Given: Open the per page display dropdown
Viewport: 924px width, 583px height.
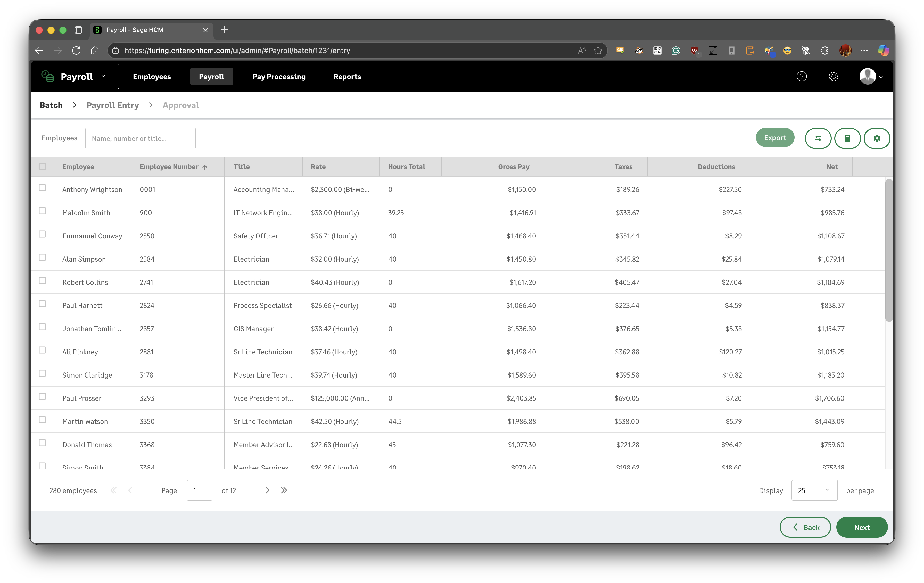Looking at the screenshot, I should [814, 490].
